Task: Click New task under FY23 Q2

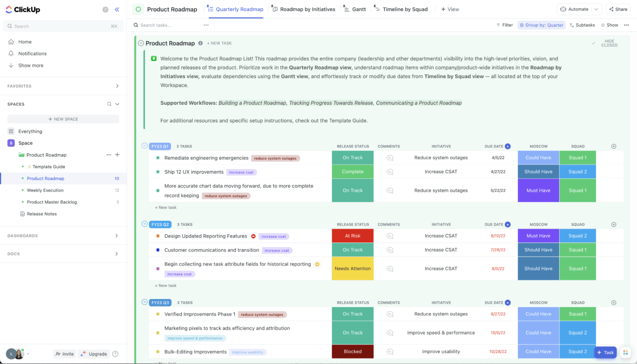Action: (x=166, y=285)
